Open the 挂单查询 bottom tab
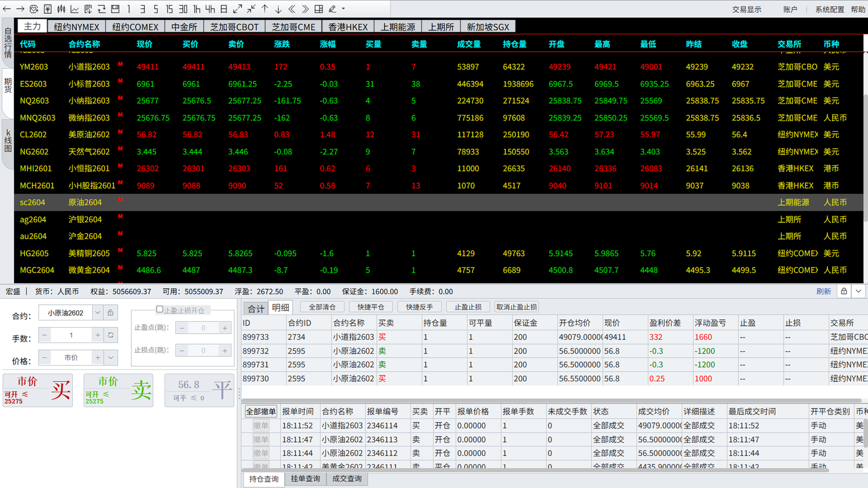Viewport: 868px width, 488px height. point(305,479)
